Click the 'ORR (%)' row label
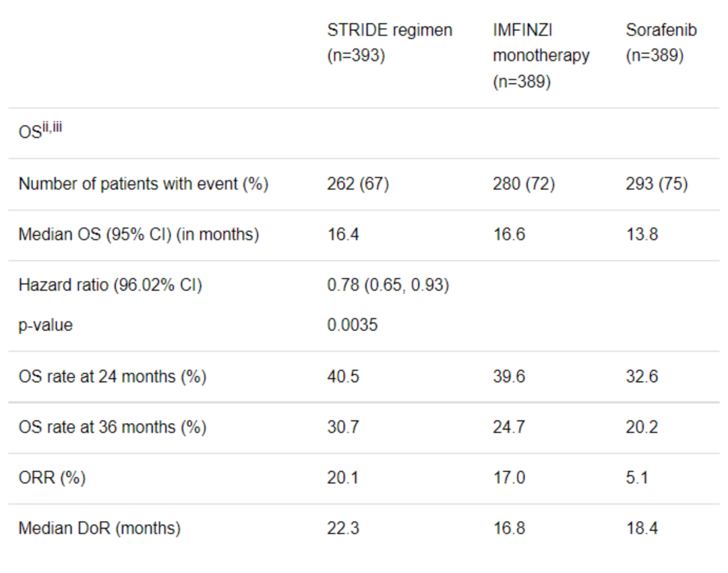 [x=52, y=478]
